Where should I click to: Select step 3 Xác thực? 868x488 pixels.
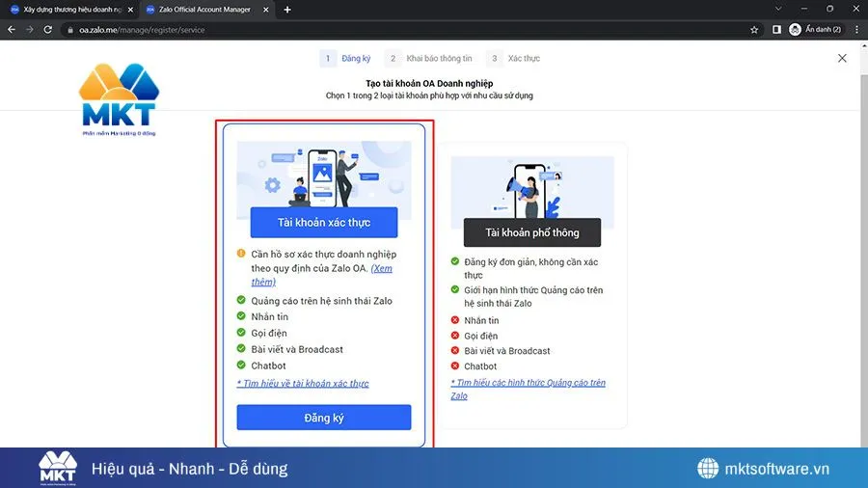pos(513,58)
